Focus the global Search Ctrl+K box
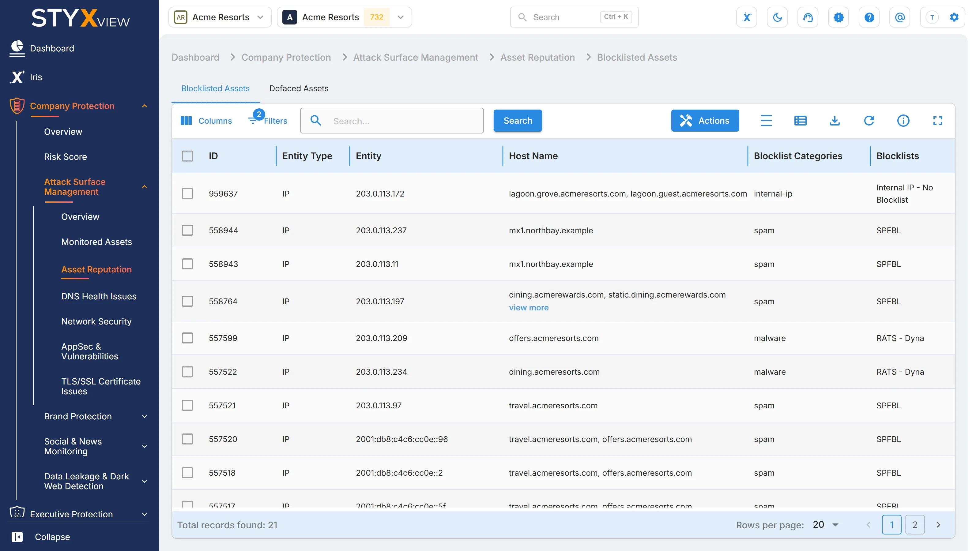 pos(574,17)
